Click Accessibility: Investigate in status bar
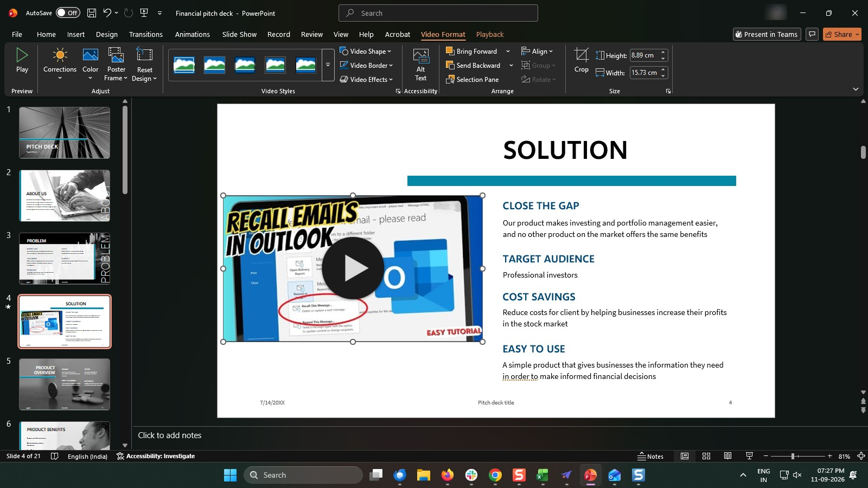 pos(156,456)
